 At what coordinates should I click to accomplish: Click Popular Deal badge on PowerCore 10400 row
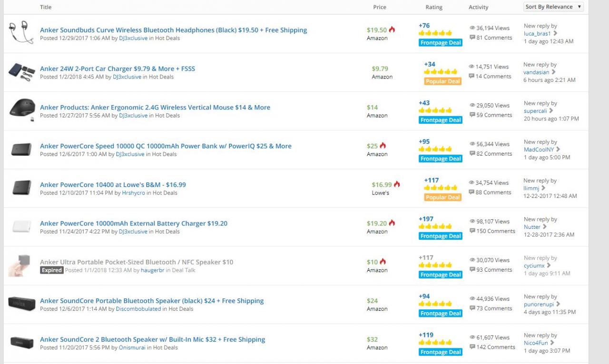[443, 197]
